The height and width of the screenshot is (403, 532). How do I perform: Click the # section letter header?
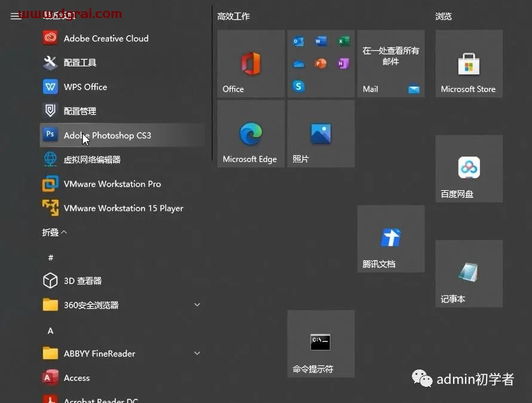pos(51,258)
